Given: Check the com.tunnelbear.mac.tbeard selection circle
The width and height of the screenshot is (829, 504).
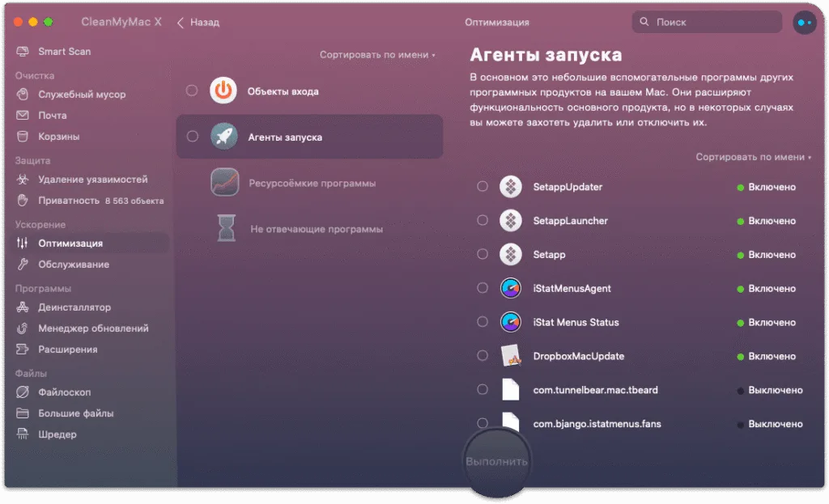Looking at the screenshot, I should pyautogui.click(x=483, y=389).
